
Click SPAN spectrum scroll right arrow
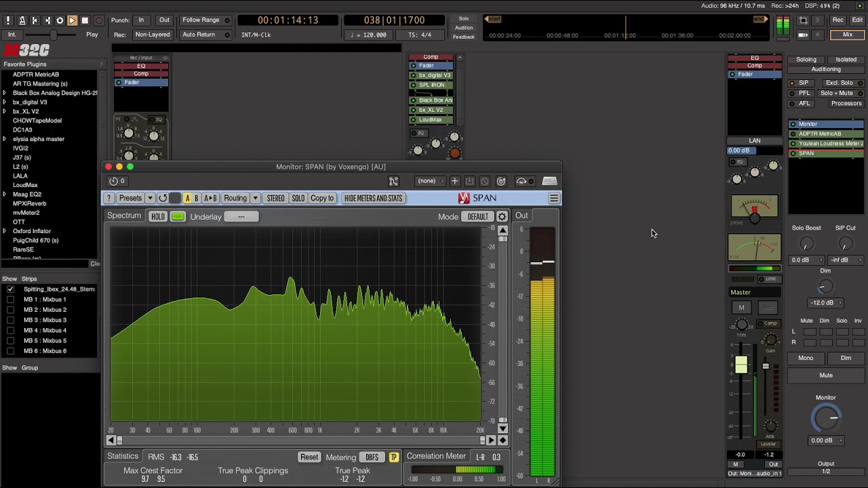pyautogui.click(x=492, y=440)
